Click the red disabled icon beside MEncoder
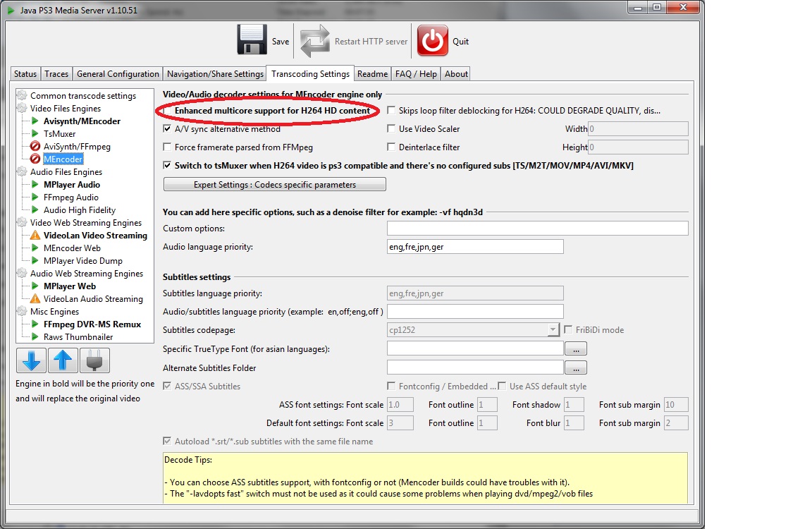 coord(35,159)
